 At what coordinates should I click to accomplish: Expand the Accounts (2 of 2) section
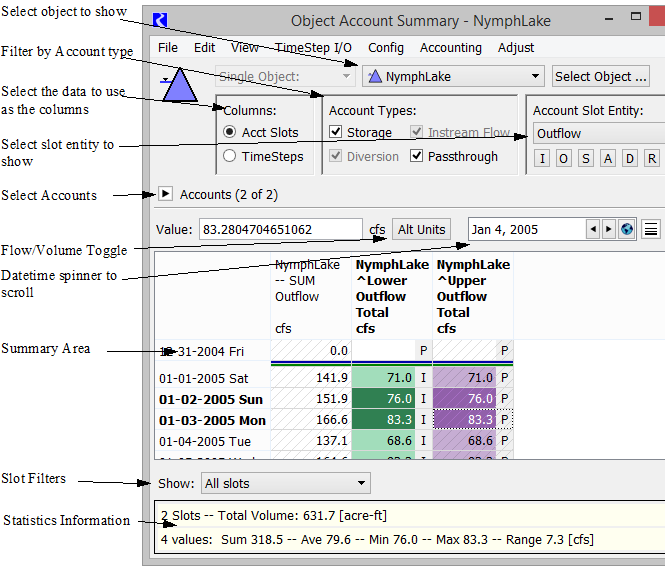click(x=165, y=194)
